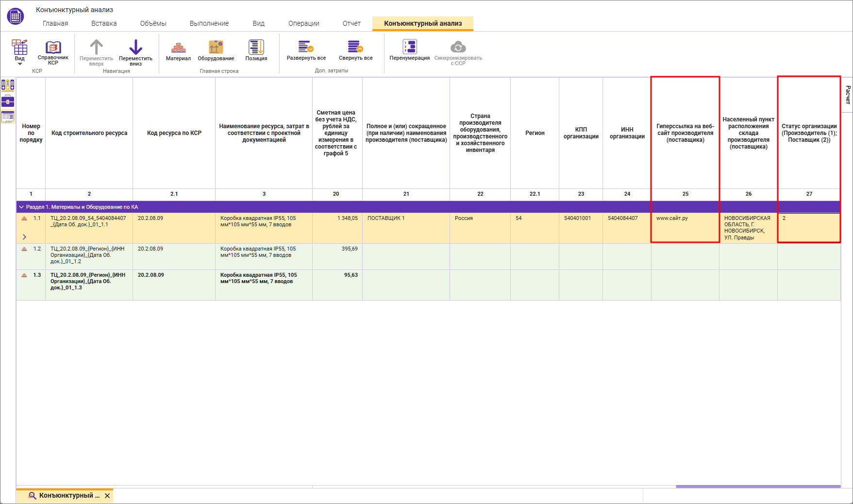Screen dimensions: 853x504
Task: Click the top left sidebar panel icon
Action: (8, 85)
